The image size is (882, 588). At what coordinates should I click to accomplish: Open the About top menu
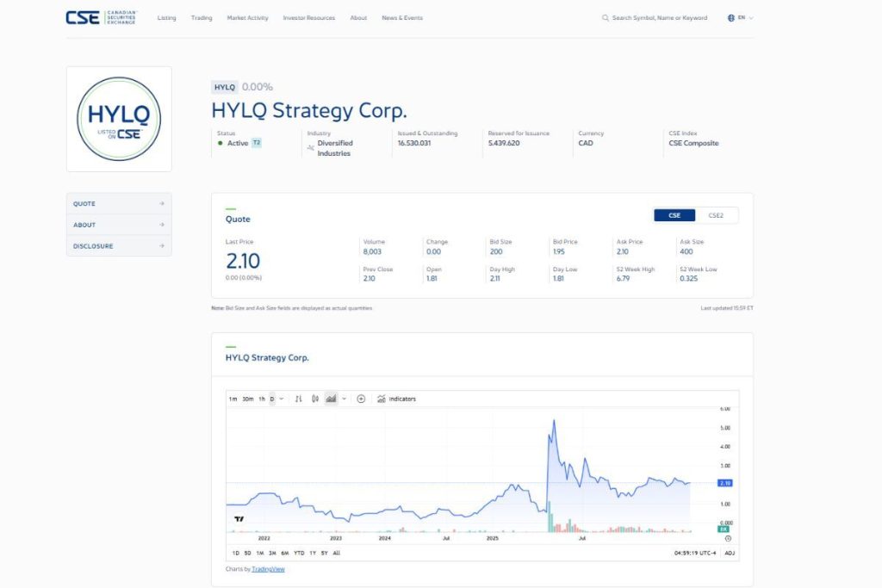[358, 18]
